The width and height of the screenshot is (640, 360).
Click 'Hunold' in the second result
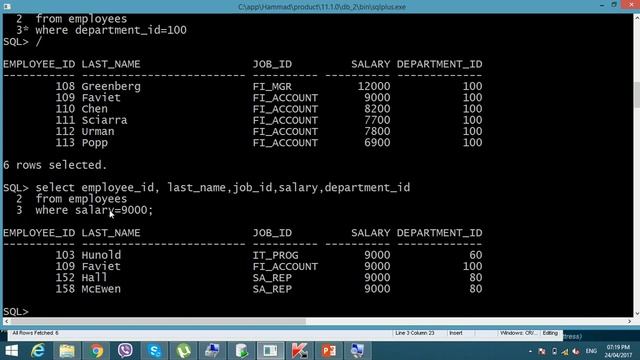101,255
